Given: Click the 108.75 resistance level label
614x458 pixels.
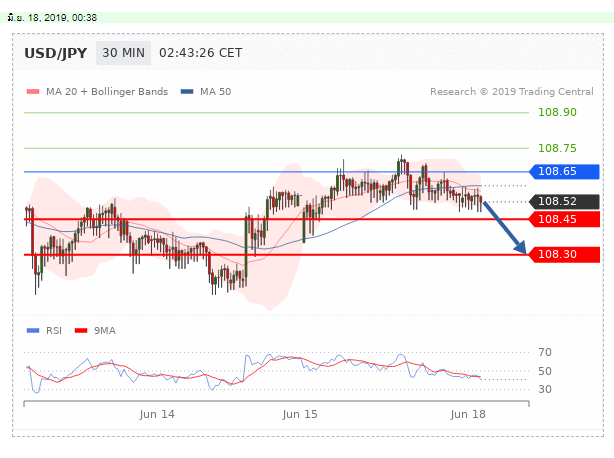Looking at the screenshot, I should (x=557, y=148).
